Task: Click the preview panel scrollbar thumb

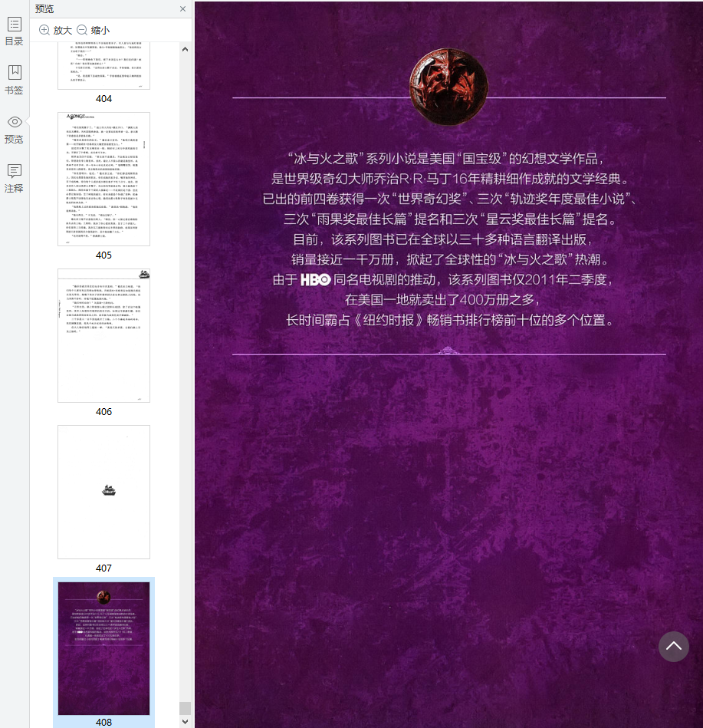Action: coord(186,708)
